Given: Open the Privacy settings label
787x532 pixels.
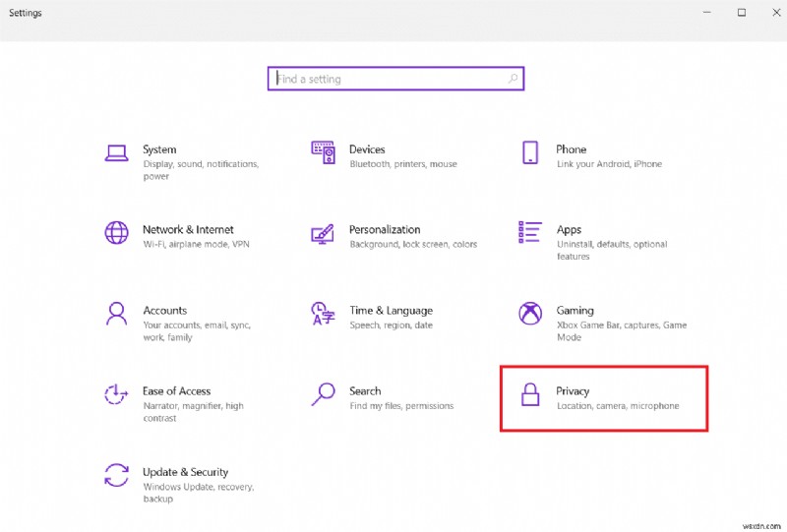Looking at the screenshot, I should click(573, 391).
